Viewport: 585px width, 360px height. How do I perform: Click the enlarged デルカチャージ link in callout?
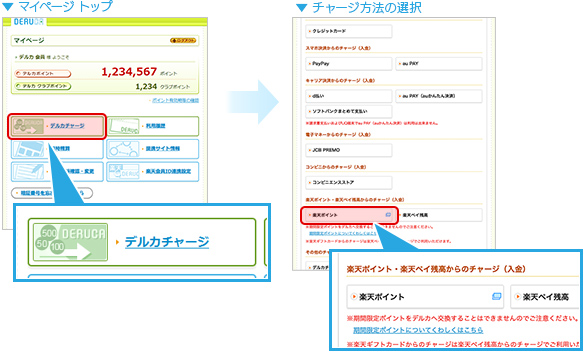167,242
